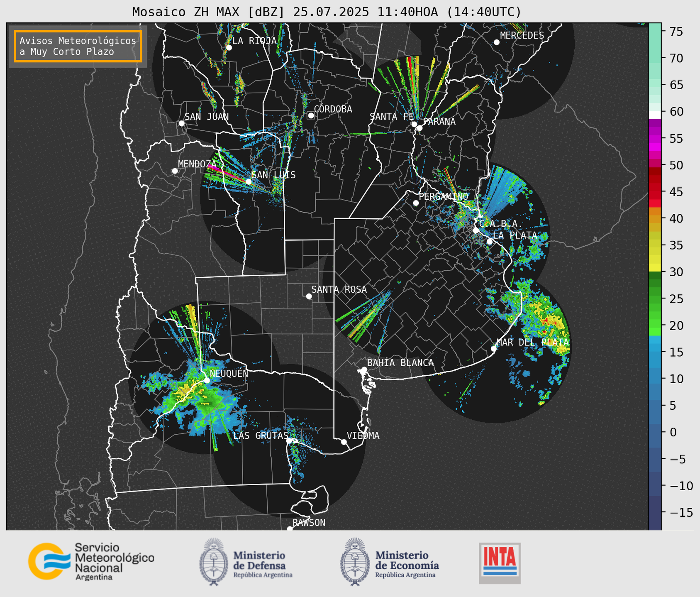Select the Viedma city marker

tap(344, 442)
